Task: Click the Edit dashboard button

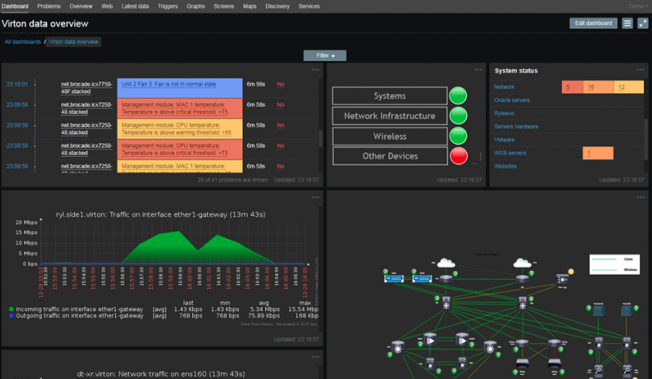Action: point(593,23)
